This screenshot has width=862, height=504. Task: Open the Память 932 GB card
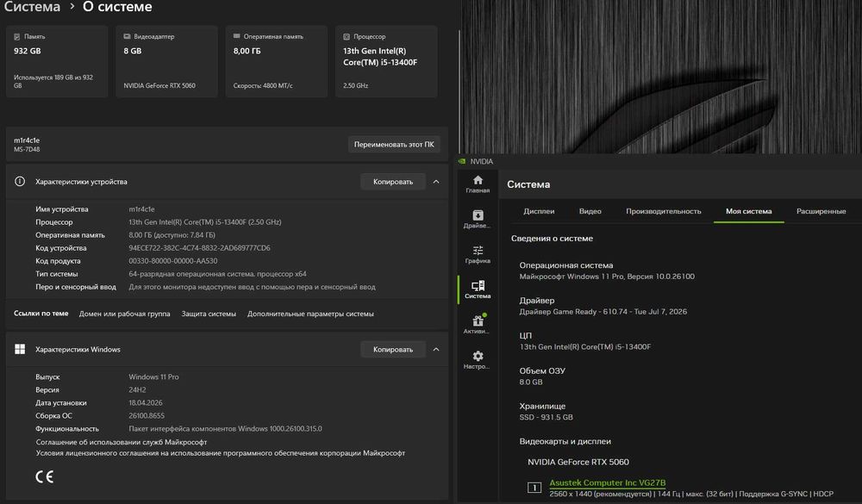coord(57,61)
